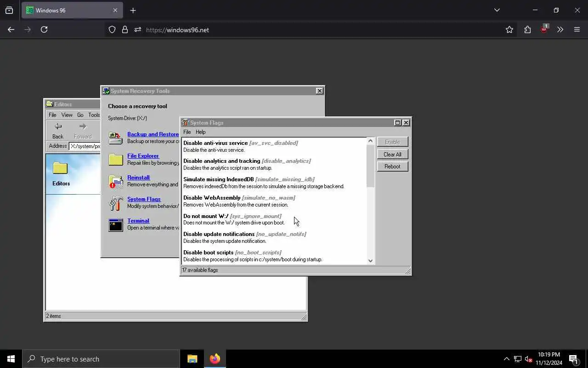Click the site padlock icon

(x=125, y=29)
